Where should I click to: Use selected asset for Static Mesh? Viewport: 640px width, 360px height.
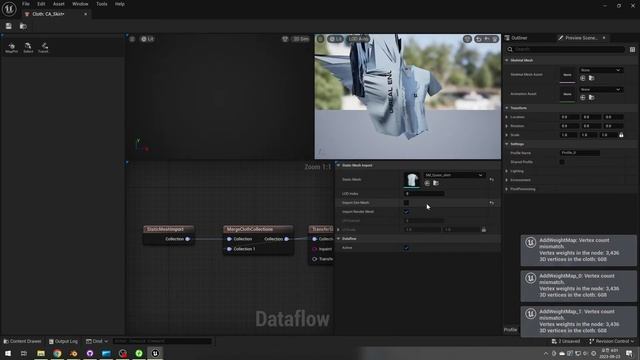click(x=427, y=183)
